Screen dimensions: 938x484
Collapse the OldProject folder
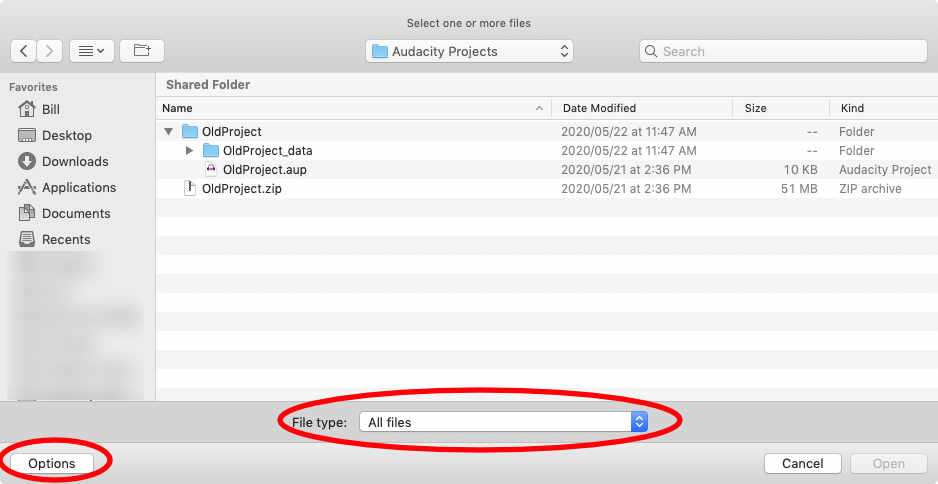[167, 132]
